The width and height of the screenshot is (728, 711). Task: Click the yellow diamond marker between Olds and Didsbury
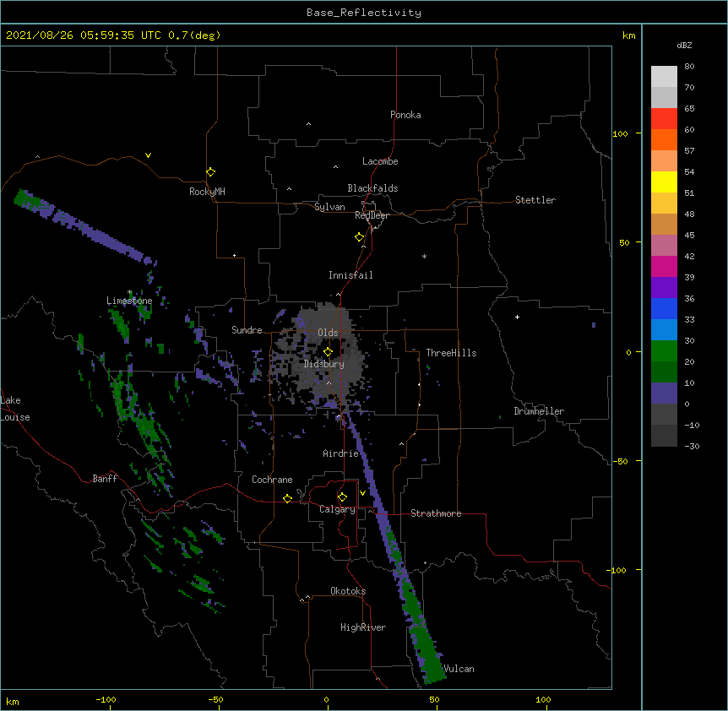point(328,352)
